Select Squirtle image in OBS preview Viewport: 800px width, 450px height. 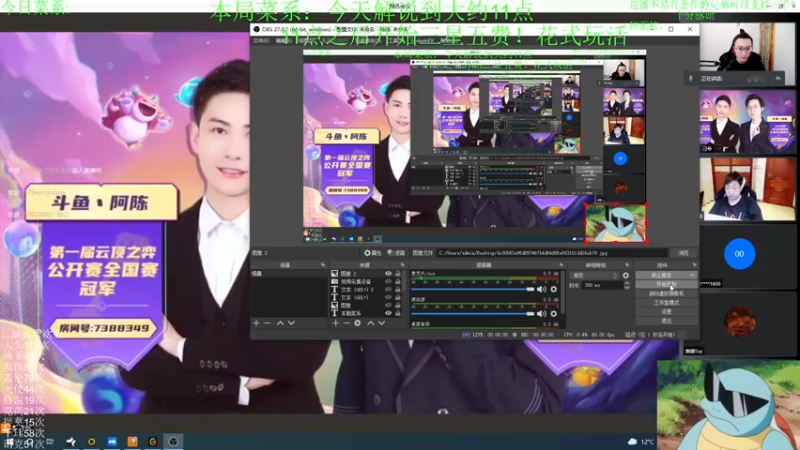point(616,223)
